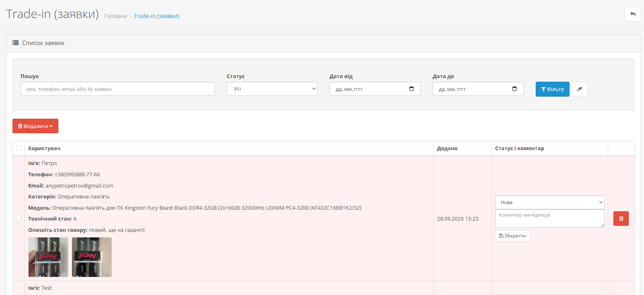This screenshot has width=644, height=295.
Task: Toggle the select-all checkbox in table header
Action: pyautogui.click(x=19, y=148)
